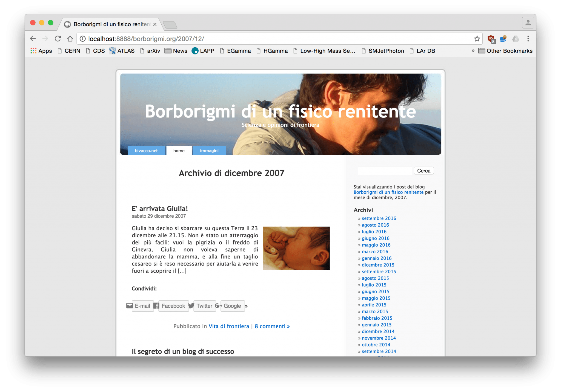
Task: Open the LAPP bookmark
Action: click(x=203, y=51)
